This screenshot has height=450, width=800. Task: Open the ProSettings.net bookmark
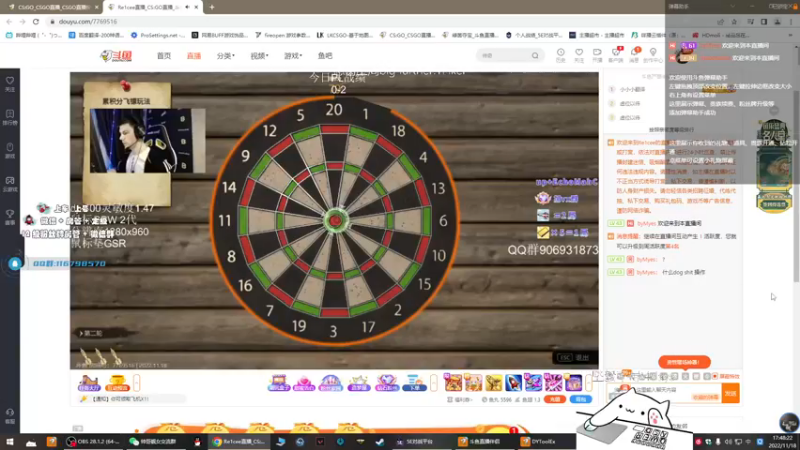[x=157, y=35]
